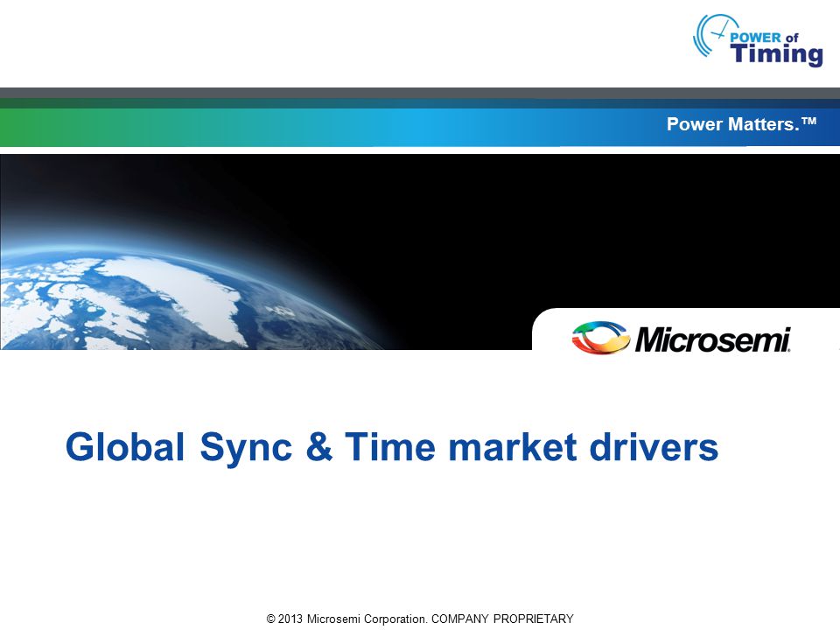Click the Microsemi wordmark text
This screenshot has height=630, width=840.
click(712, 339)
